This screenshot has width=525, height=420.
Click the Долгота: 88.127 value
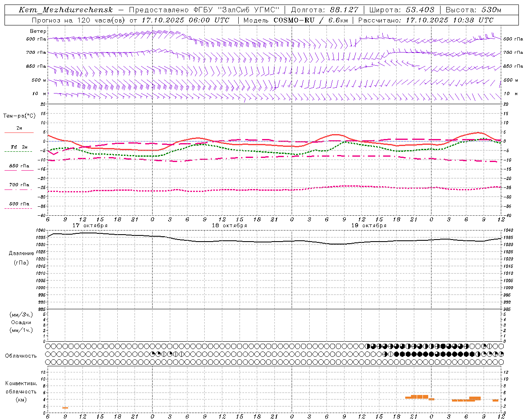click(x=324, y=10)
